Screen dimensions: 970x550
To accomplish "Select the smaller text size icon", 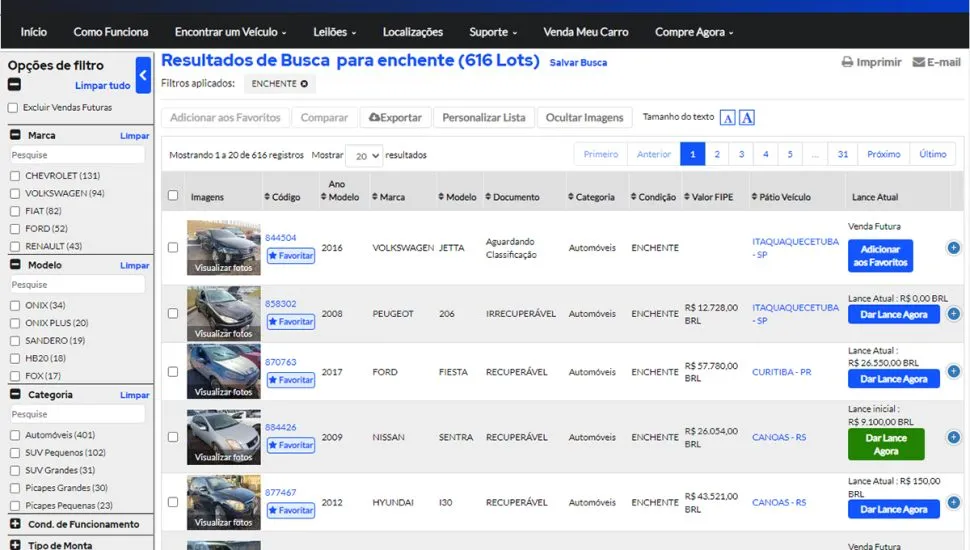I will (728, 118).
